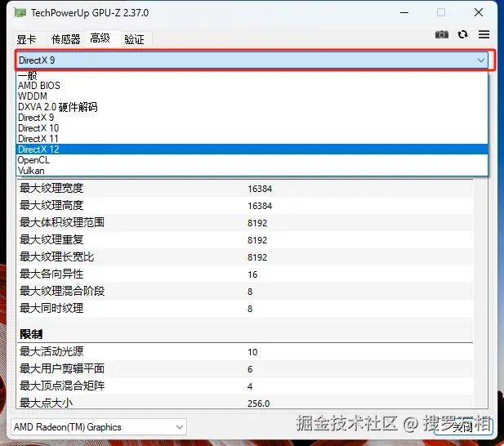Click the value 4 for 最大顶点混合矩阵
504x446 pixels.
pos(250,386)
